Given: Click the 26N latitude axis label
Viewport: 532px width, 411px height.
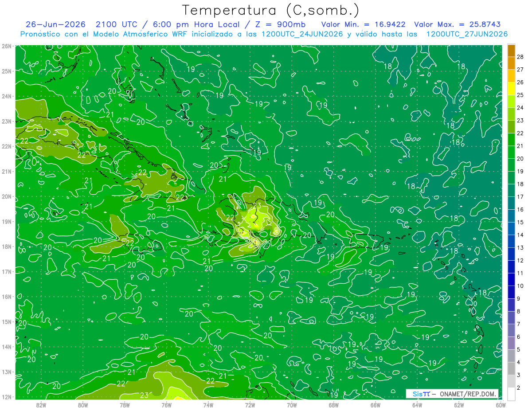Looking at the screenshot, I should (7, 46).
